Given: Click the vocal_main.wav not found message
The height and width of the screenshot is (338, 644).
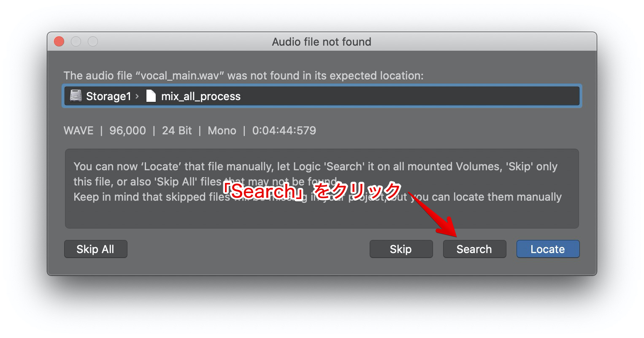Looking at the screenshot, I should 244,76.
